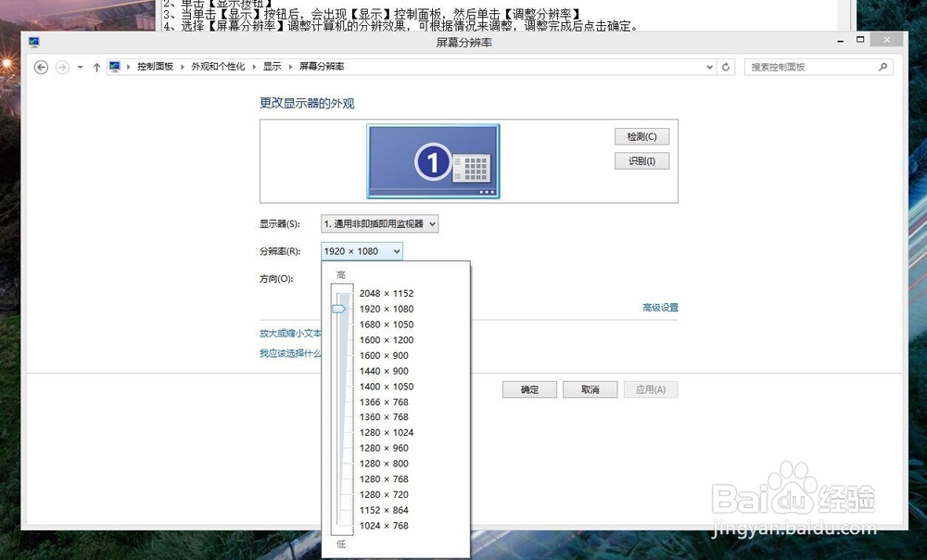
Task: Open the 显示器 dropdown
Action: click(x=379, y=223)
